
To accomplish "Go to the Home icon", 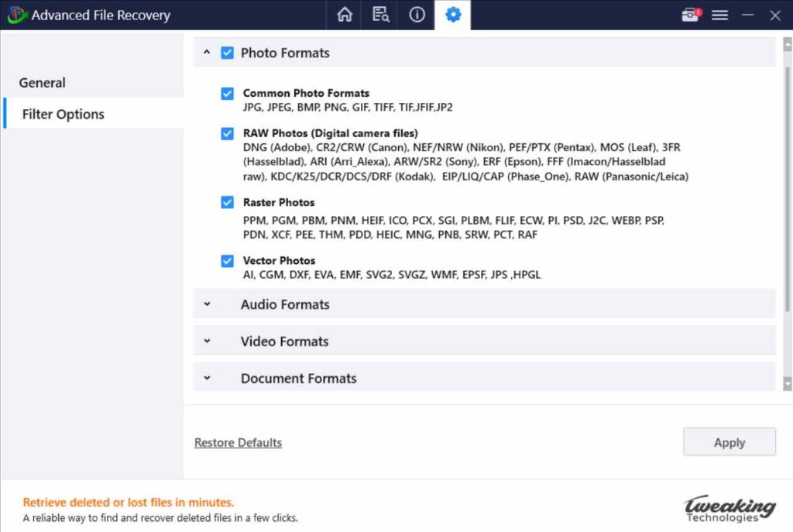I will click(x=345, y=15).
